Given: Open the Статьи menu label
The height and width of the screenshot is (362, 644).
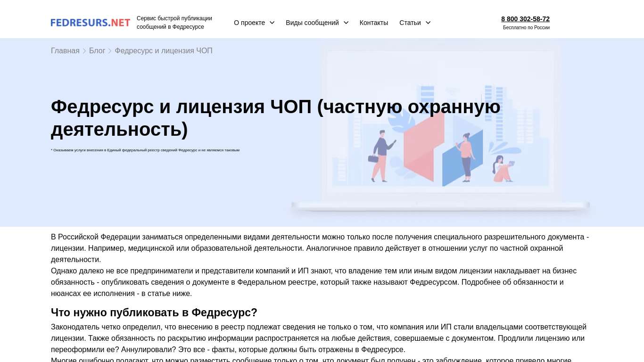Looking at the screenshot, I should pos(410,23).
